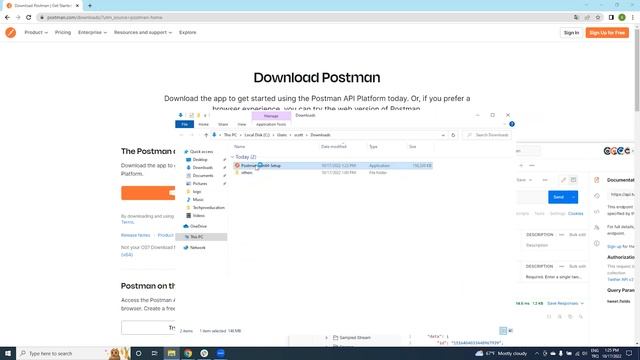Switch to the Home tab in File Explorer
640x360 pixels.
click(x=203, y=124)
